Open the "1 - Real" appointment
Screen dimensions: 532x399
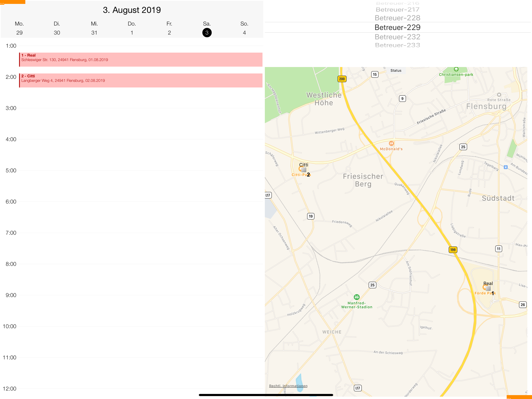coord(141,59)
